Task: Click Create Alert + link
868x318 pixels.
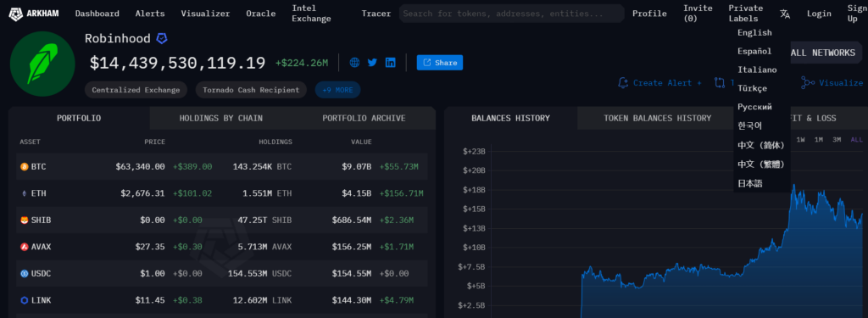Action: click(x=667, y=82)
